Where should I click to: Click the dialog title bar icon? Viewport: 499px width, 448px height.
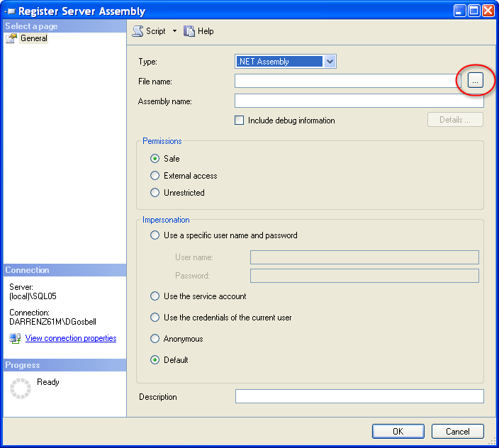[x=9, y=11]
